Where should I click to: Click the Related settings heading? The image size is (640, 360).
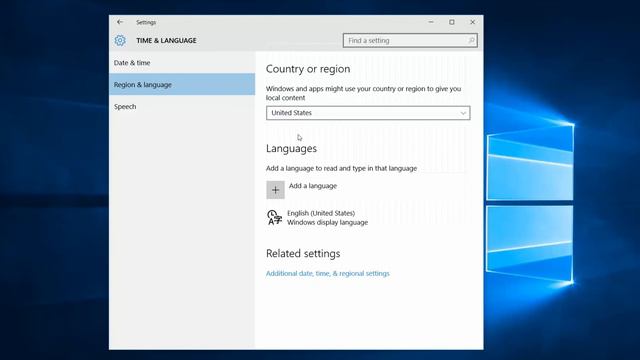(x=303, y=253)
